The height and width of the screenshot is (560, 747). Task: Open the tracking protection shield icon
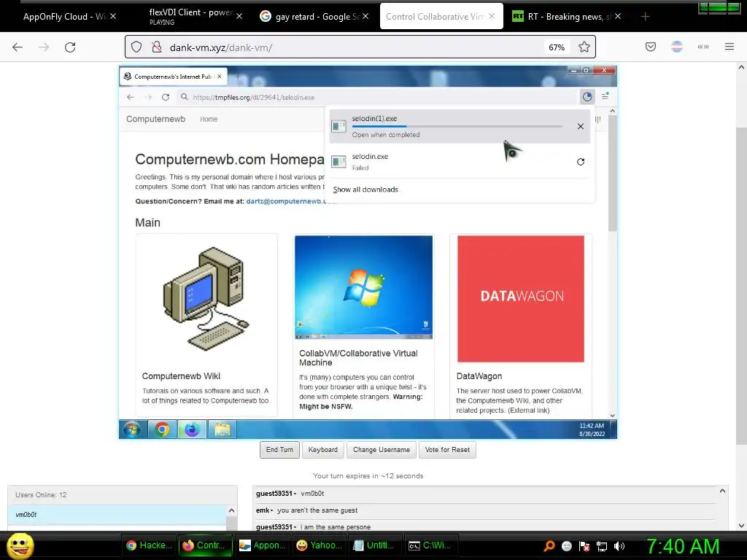tap(136, 47)
